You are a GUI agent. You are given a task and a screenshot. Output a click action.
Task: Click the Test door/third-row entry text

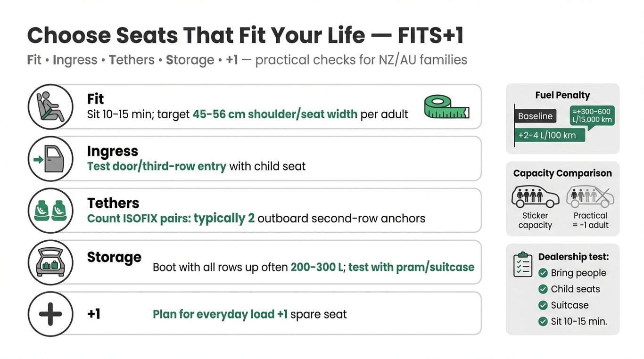point(157,166)
